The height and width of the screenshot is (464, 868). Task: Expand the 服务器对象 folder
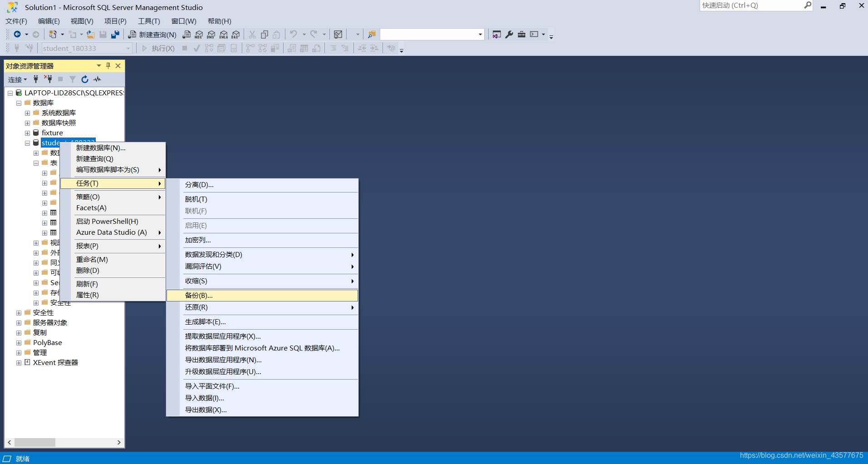pos(19,323)
